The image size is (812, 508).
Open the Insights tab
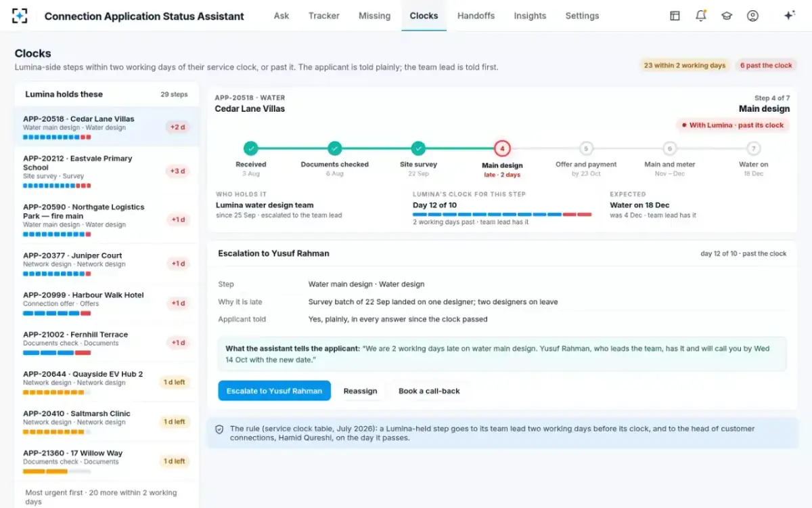[x=530, y=16]
